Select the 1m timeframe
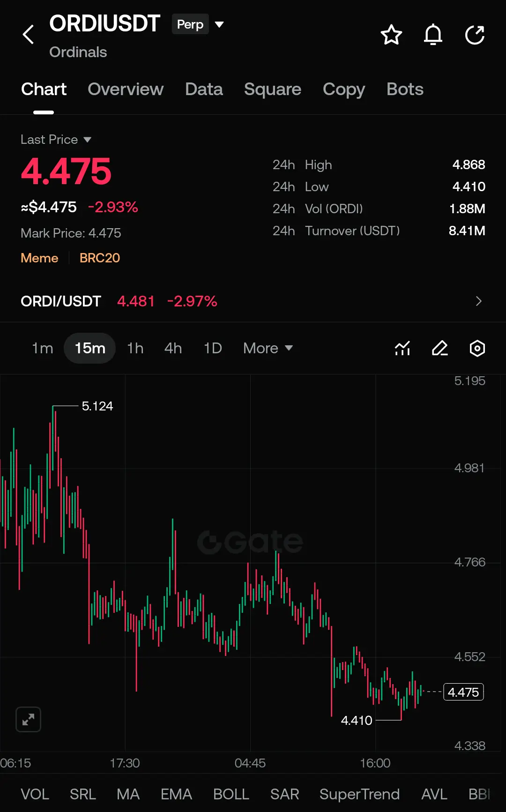Screen dimensions: 506x812 coord(42,348)
